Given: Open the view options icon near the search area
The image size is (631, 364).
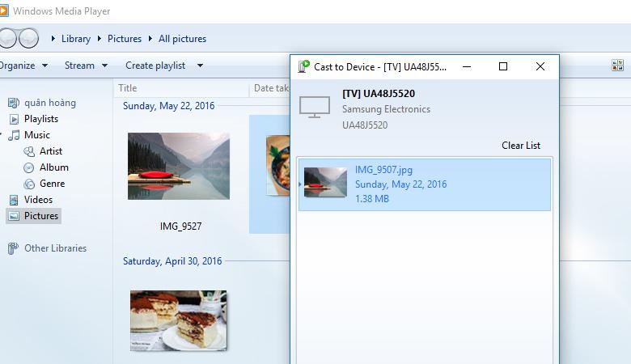Looking at the screenshot, I should pyautogui.click(x=617, y=66).
